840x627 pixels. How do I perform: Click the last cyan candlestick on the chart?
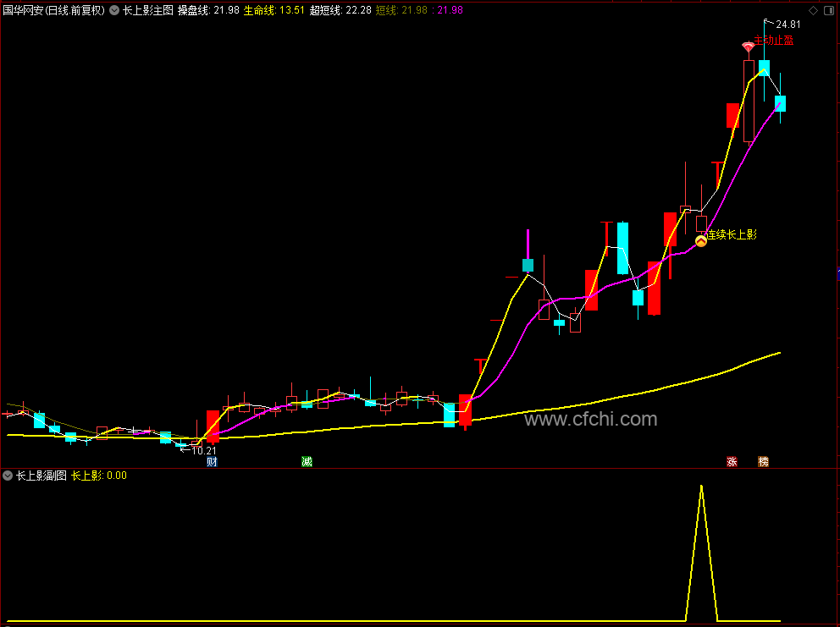tap(780, 103)
